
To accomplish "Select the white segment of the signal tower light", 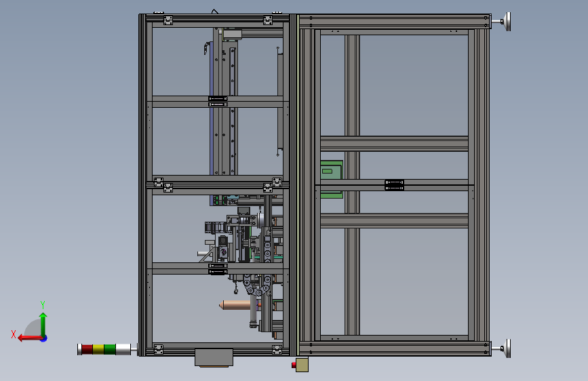I will [123, 349].
